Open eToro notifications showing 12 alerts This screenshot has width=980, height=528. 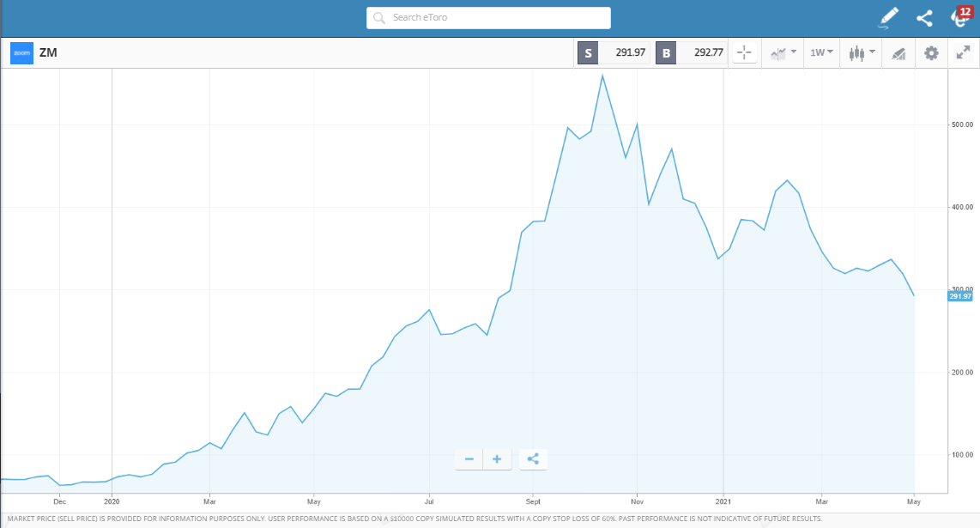pyautogui.click(x=959, y=17)
